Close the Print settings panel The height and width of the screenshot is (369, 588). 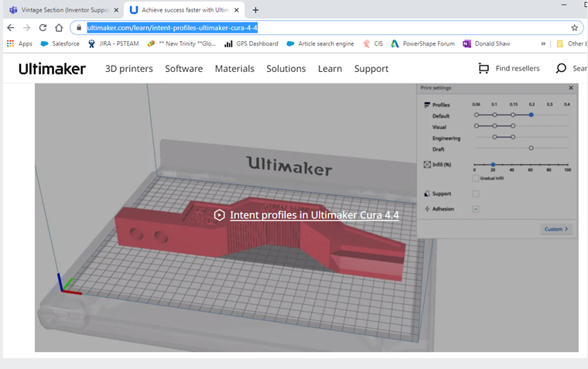tap(571, 87)
